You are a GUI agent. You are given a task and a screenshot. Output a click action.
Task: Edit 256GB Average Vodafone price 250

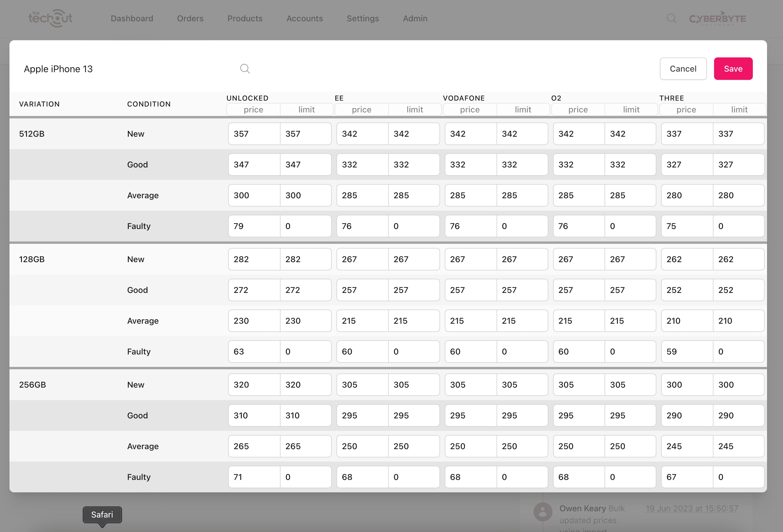pos(470,446)
